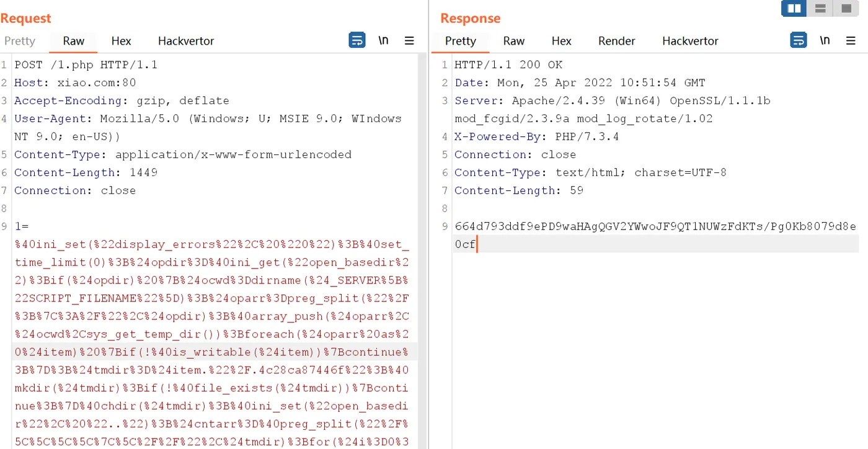The image size is (868, 449).
Task: Open the Request Hackvertor tab
Action: 186,41
